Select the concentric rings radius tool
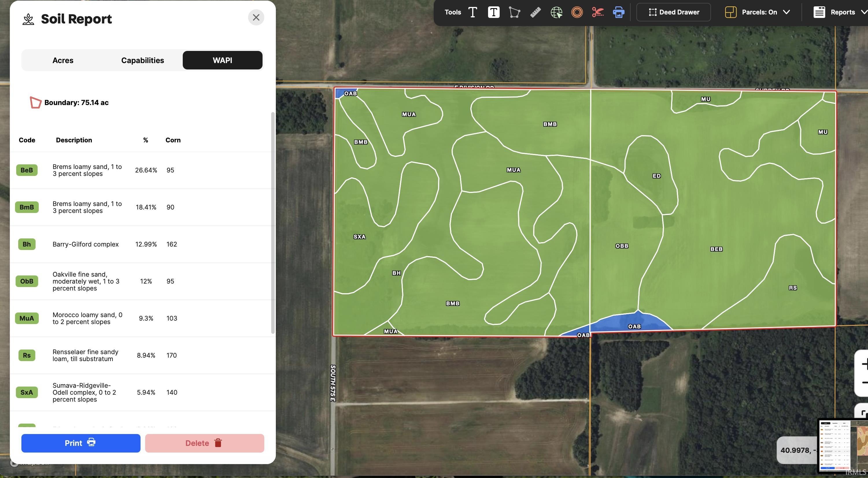The image size is (868, 478). (577, 12)
